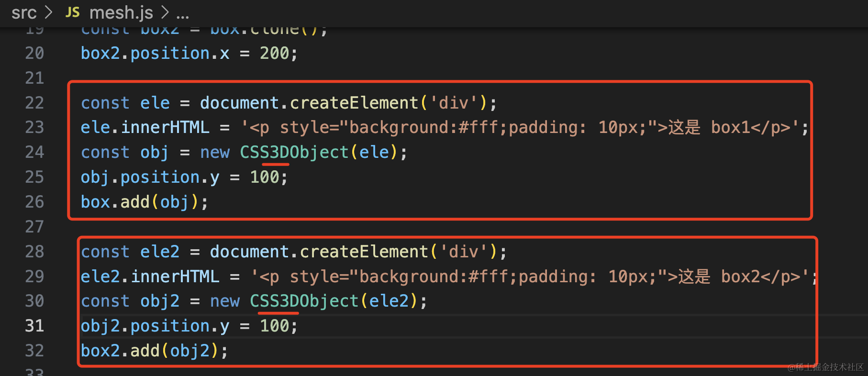Screen dimensions: 868x376
Task: Click the value 200 on line 20
Action: (275, 53)
